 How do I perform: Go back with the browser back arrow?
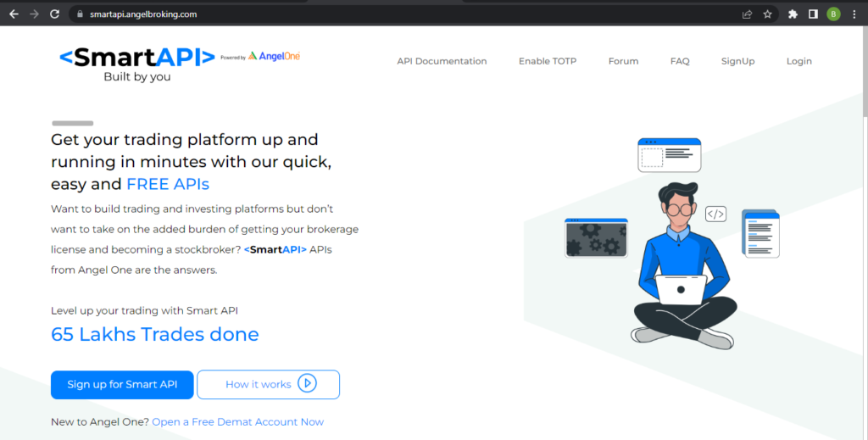point(14,14)
